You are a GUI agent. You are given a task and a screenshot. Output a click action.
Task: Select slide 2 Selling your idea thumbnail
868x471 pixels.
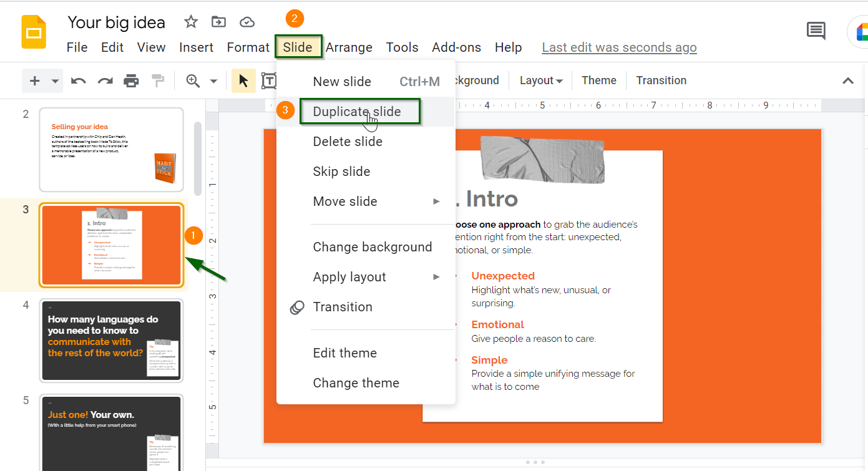[112, 150]
